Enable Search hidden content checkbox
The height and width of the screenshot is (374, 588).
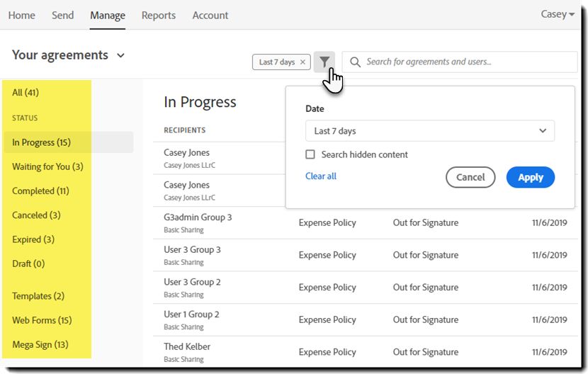[310, 154]
